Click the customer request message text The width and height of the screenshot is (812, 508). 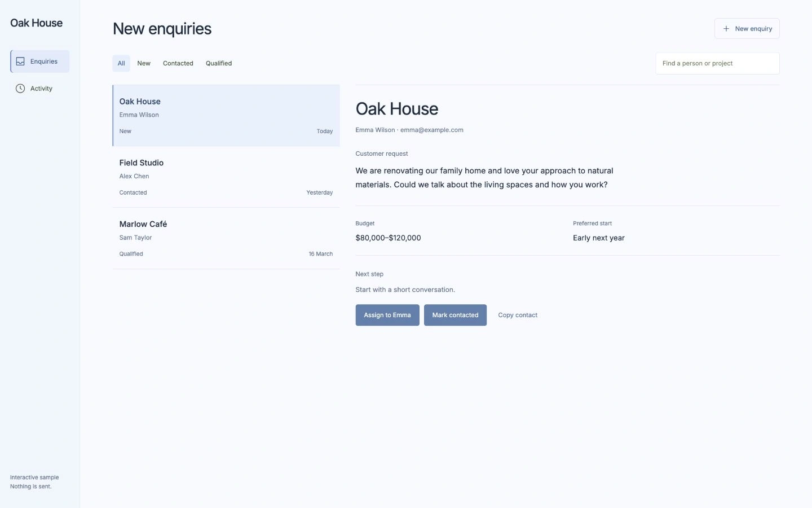tap(484, 178)
